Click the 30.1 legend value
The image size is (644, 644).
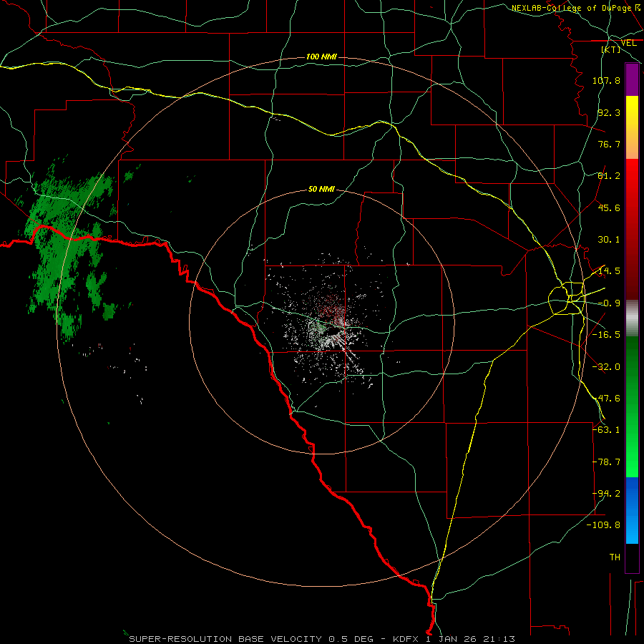[x=609, y=240]
